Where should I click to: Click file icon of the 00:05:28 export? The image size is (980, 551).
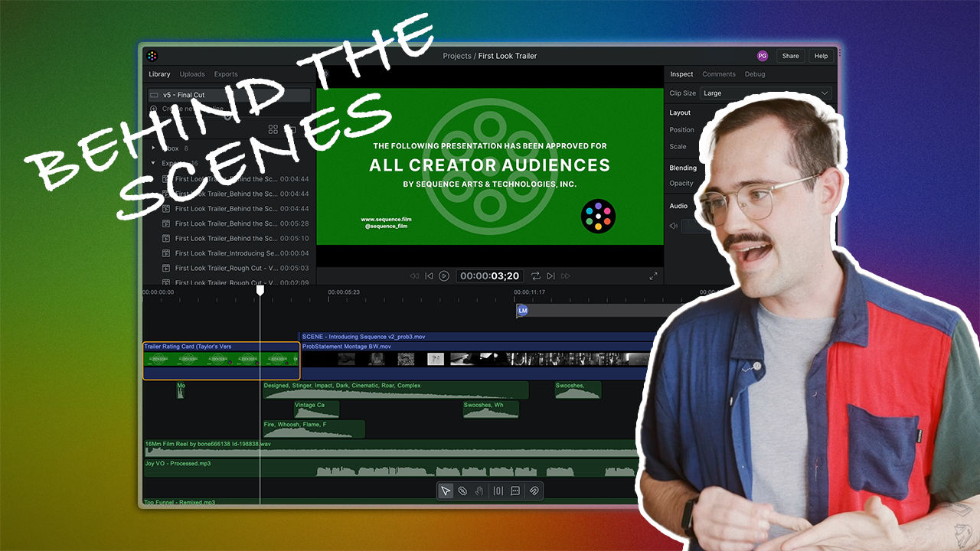click(x=165, y=223)
